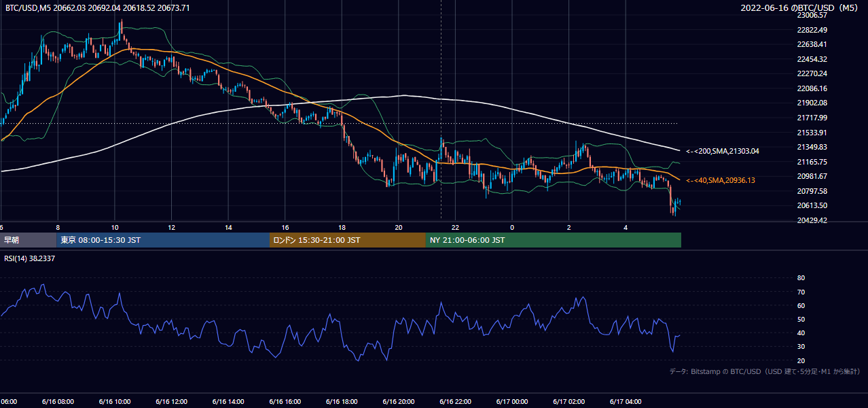The height and width of the screenshot is (408, 868).
Task: Click RSI scale value 80
Action: [x=801, y=278]
